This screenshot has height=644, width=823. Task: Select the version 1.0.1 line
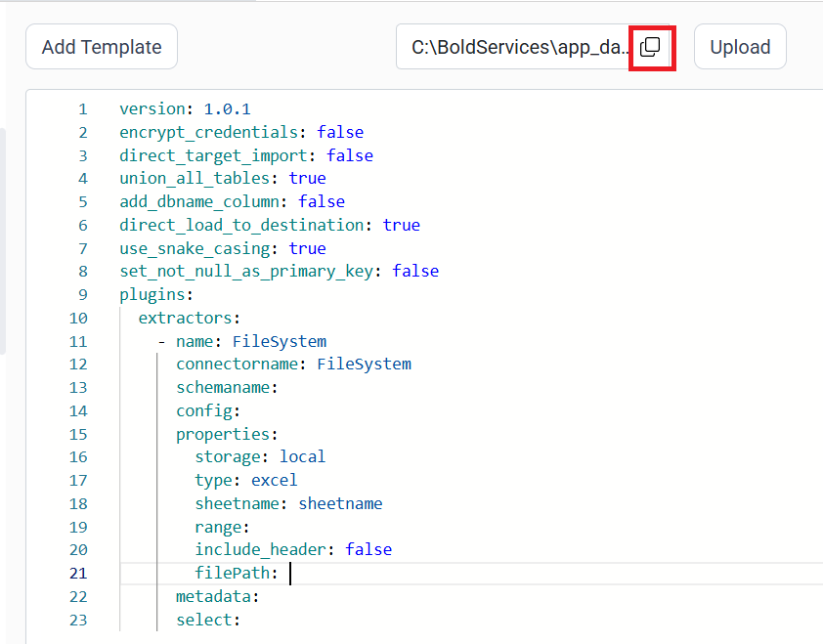click(185, 108)
